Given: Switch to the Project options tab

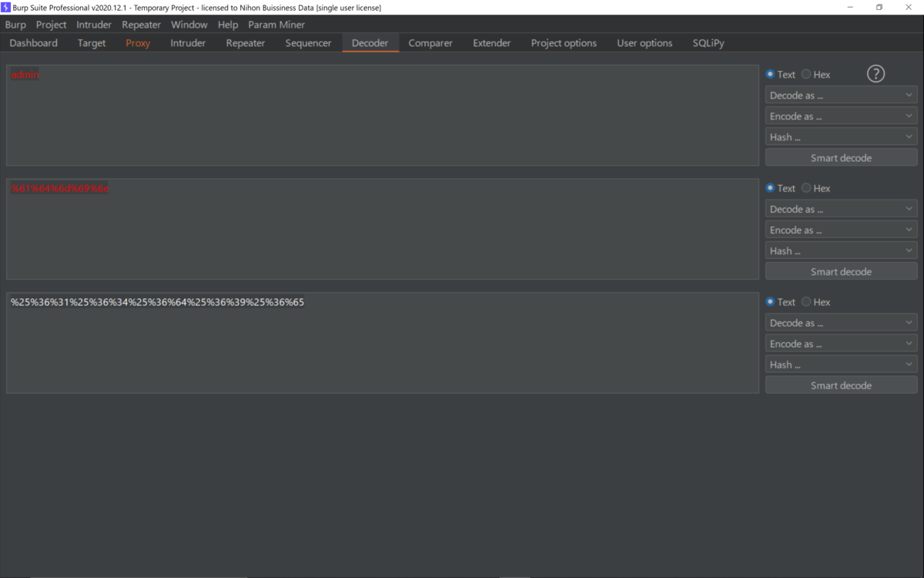Looking at the screenshot, I should point(564,43).
